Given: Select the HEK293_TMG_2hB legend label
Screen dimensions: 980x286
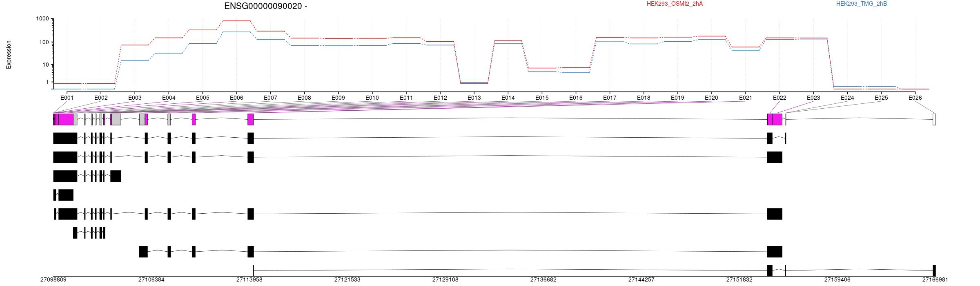Looking at the screenshot, I should (x=861, y=4).
